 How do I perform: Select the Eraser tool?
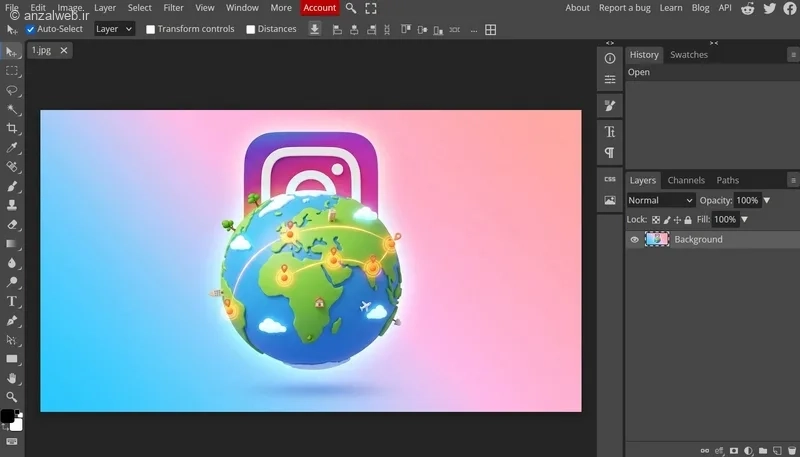[x=11, y=224]
